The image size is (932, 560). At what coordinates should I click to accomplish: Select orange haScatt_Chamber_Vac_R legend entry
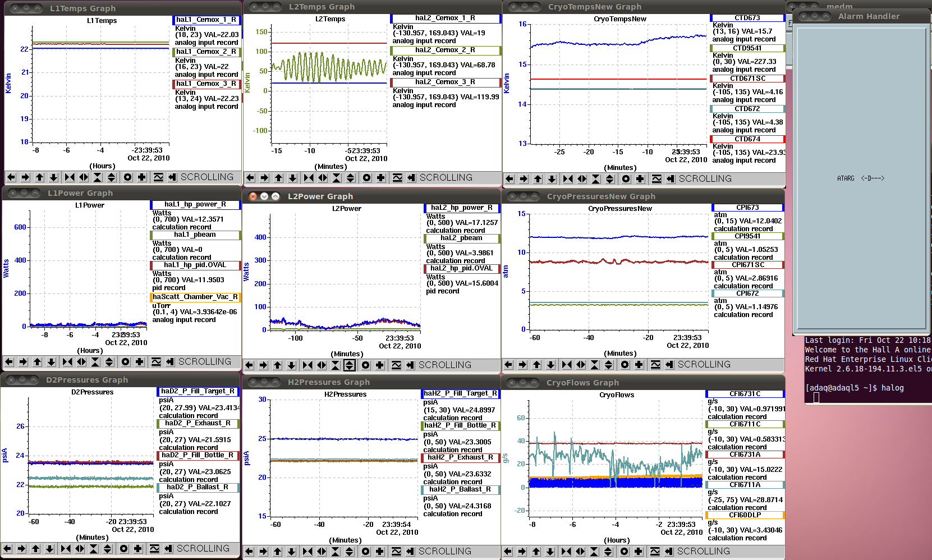pos(195,297)
